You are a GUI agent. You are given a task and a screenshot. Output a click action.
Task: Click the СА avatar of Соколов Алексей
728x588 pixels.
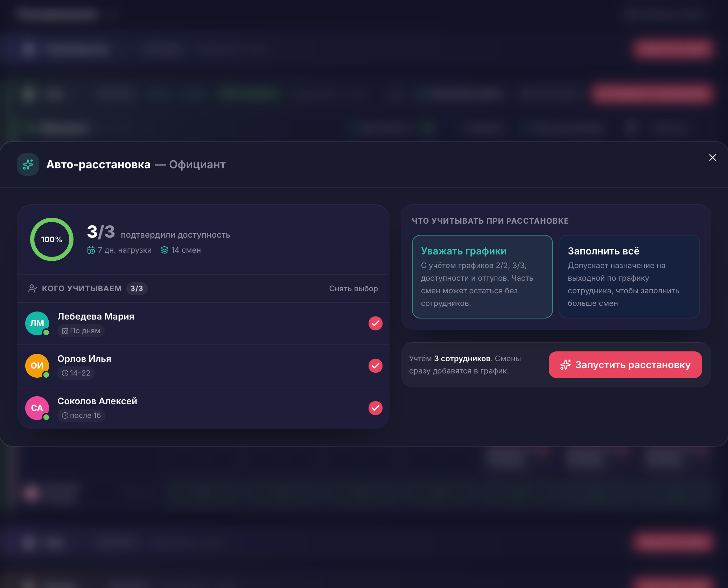click(x=37, y=408)
